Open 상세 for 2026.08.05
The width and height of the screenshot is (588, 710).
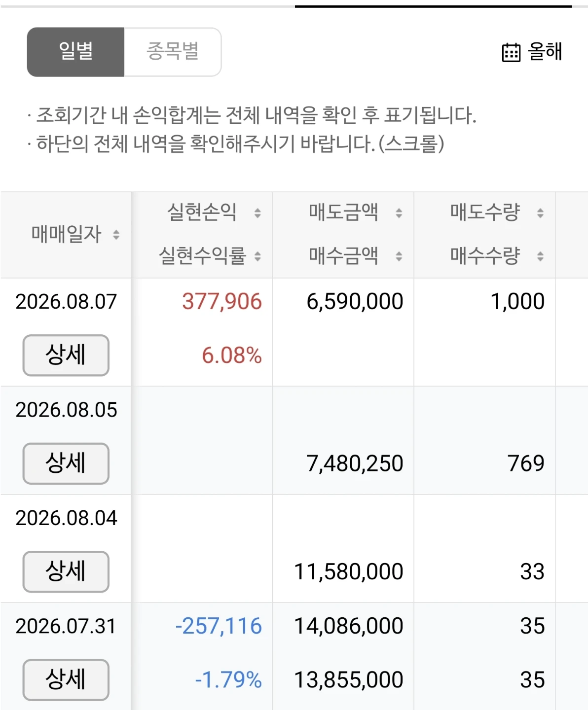66,463
